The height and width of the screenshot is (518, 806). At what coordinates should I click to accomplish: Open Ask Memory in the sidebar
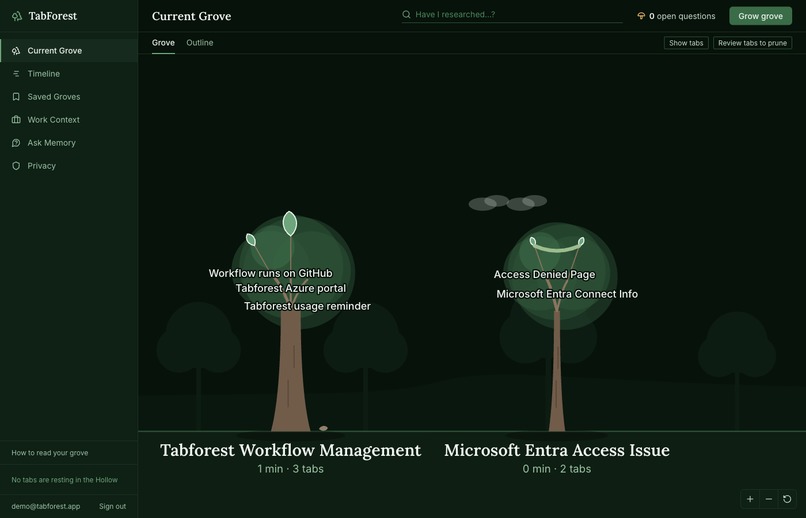click(x=69, y=143)
